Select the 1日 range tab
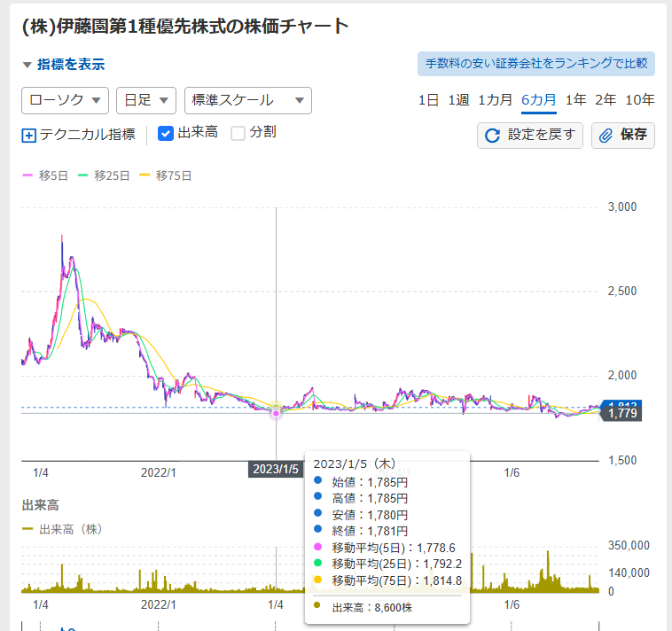The image size is (672, 631). [x=428, y=100]
